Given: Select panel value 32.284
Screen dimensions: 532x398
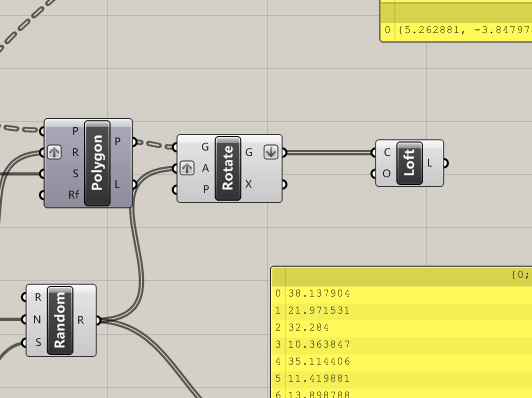Looking at the screenshot, I should 308,327.
